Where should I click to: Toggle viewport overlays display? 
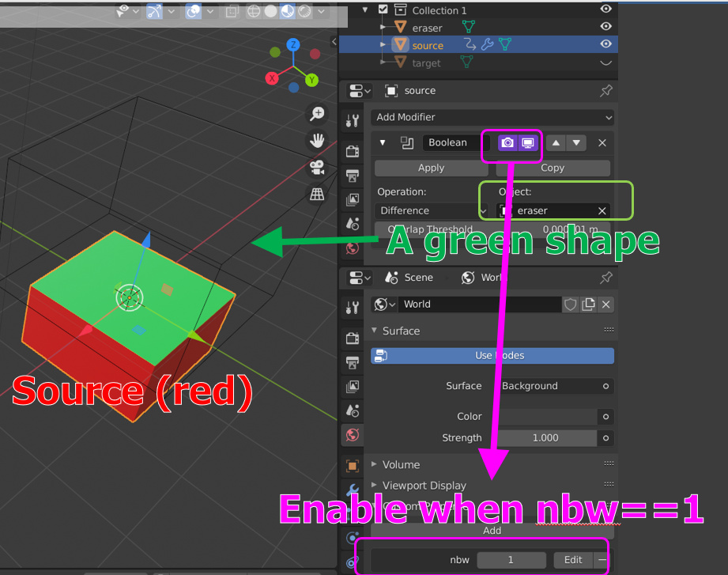[x=193, y=11]
